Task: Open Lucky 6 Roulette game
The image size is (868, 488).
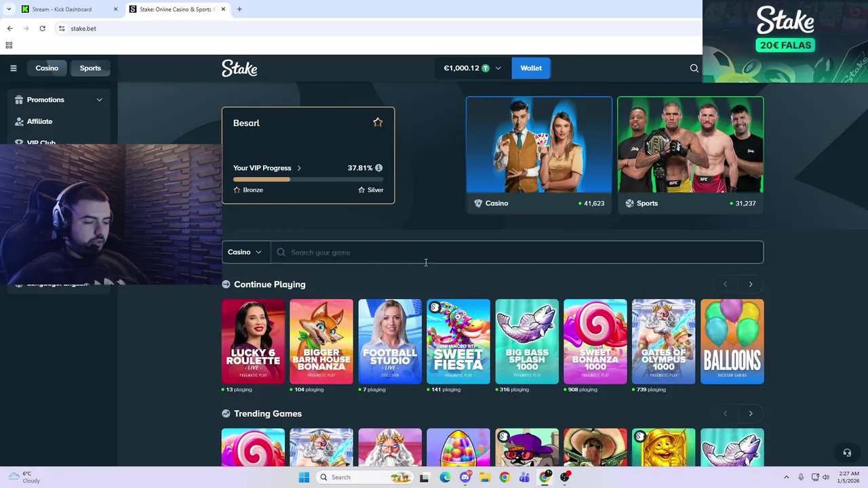Action: coord(253,342)
